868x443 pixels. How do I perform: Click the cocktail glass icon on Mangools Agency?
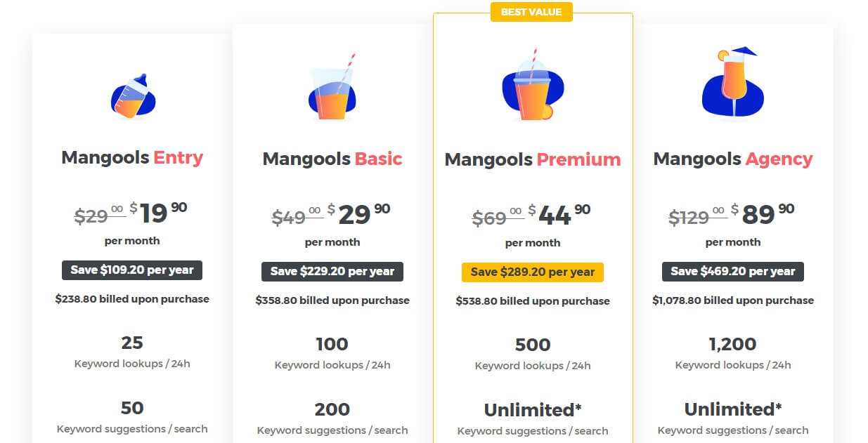click(732, 84)
